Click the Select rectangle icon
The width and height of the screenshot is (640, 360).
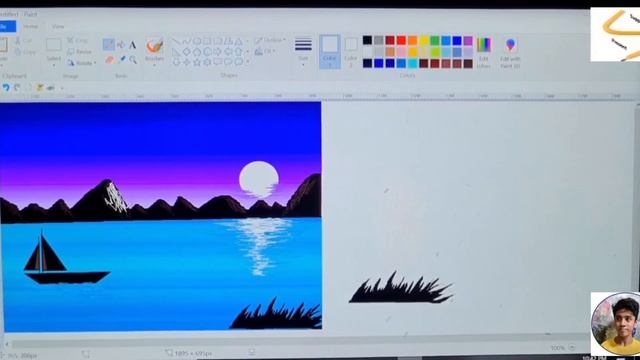coord(53,45)
